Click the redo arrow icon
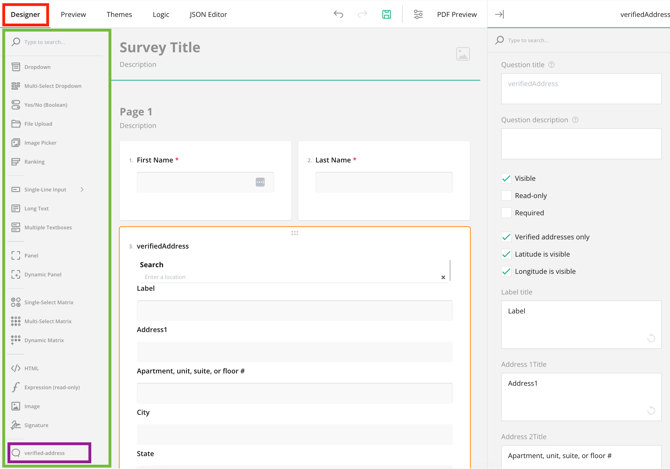This screenshot has width=670, height=469. pos(362,15)
